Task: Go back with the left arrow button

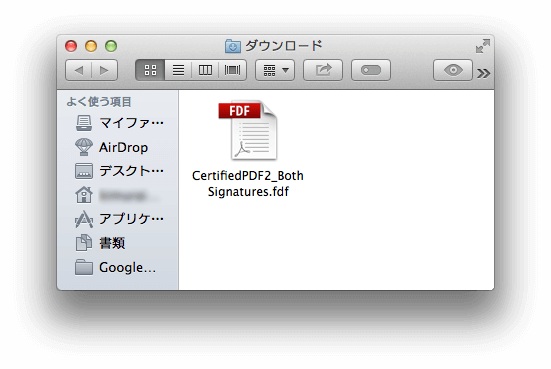Action: [x=78, y=70]
